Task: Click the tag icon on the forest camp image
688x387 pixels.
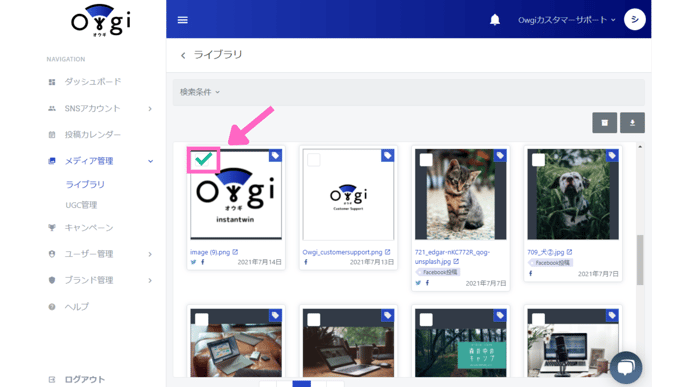Action: point(500,315)
